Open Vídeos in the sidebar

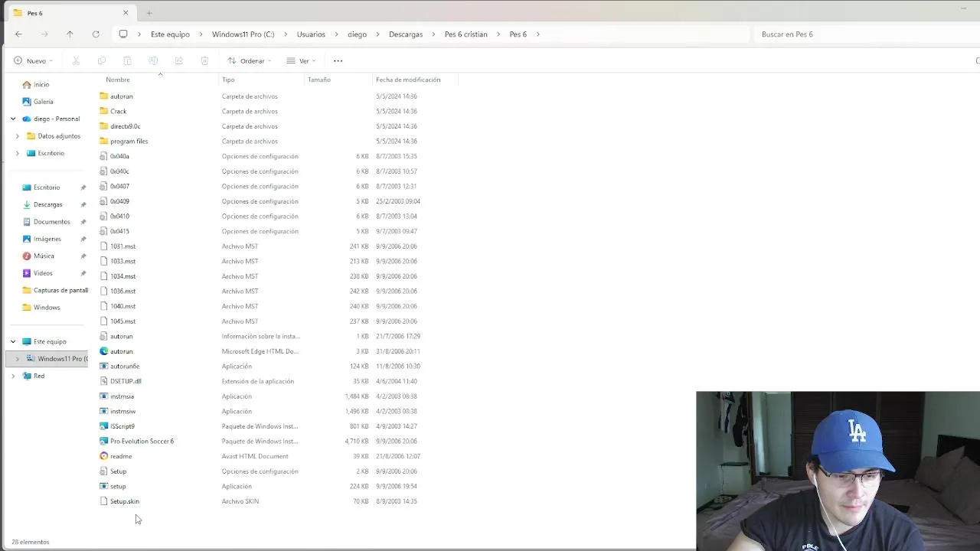click(43, 273)
